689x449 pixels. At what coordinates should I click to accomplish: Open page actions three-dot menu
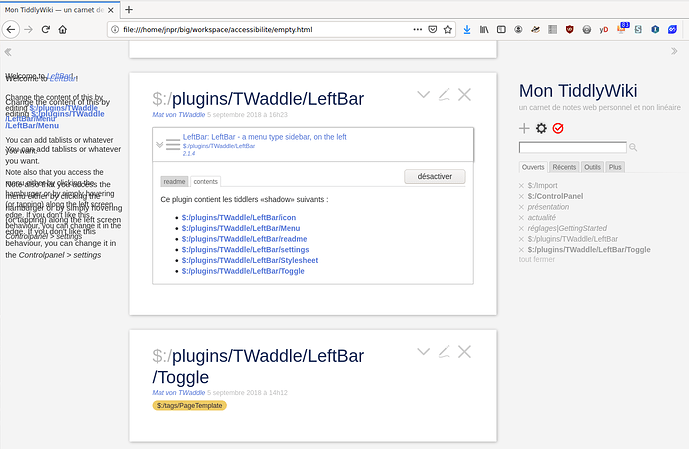(417, 29)
